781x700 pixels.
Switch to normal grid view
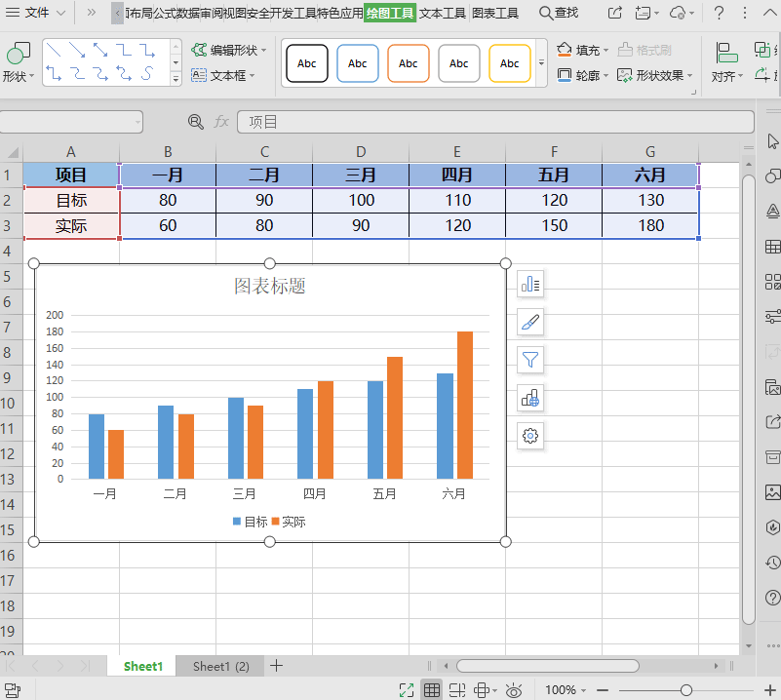click(x=431, y=690)
